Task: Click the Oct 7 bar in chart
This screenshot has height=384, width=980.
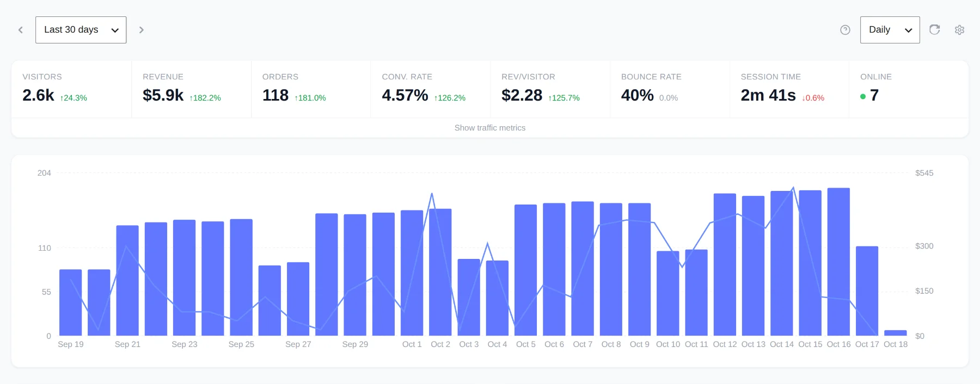Action: (x=583, y=269)
